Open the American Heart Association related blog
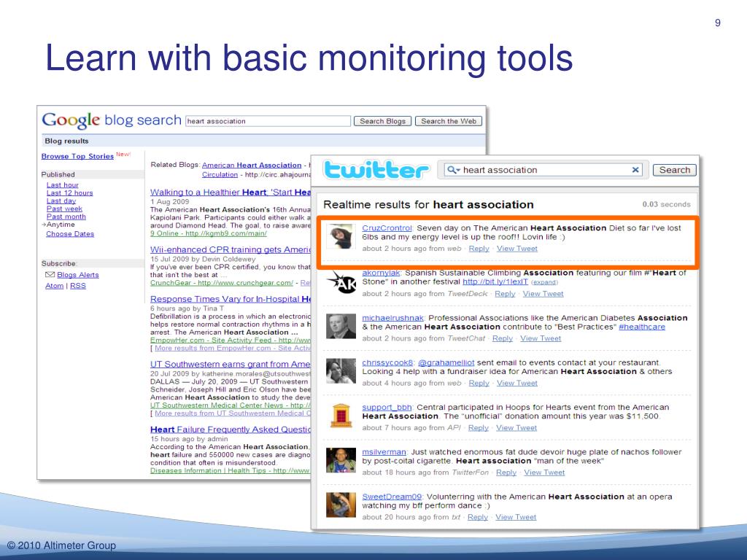Viewport: 747px width, 560px height. coord(252,166)
